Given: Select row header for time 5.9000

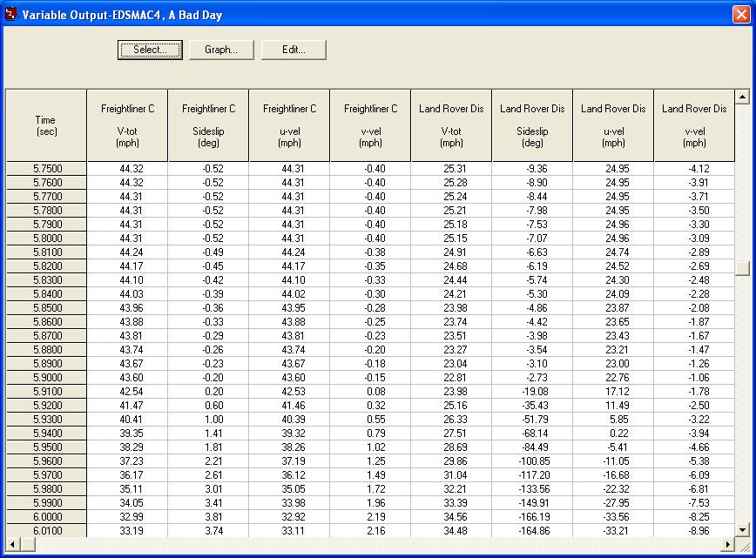Looking at the screenshot, I should (x=47, y=377).
